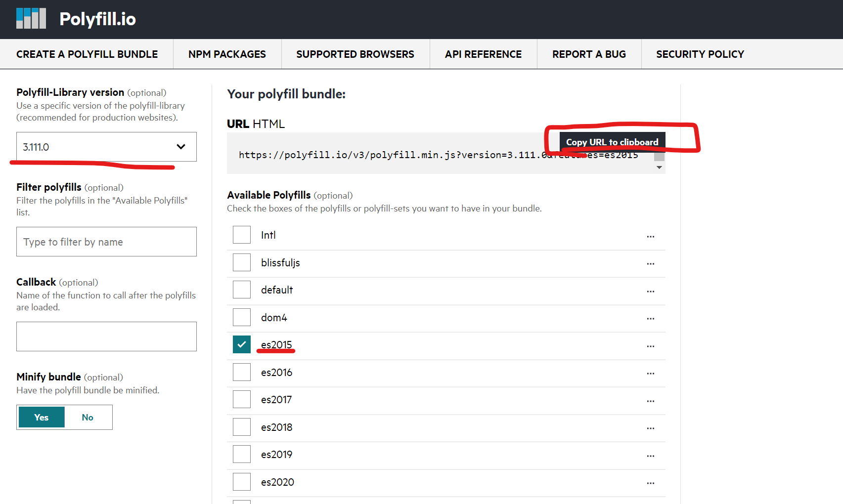Viewport: 843px width, 504px height.
Task: Click the Polyfill.io site title
Action: coord(97,19)
